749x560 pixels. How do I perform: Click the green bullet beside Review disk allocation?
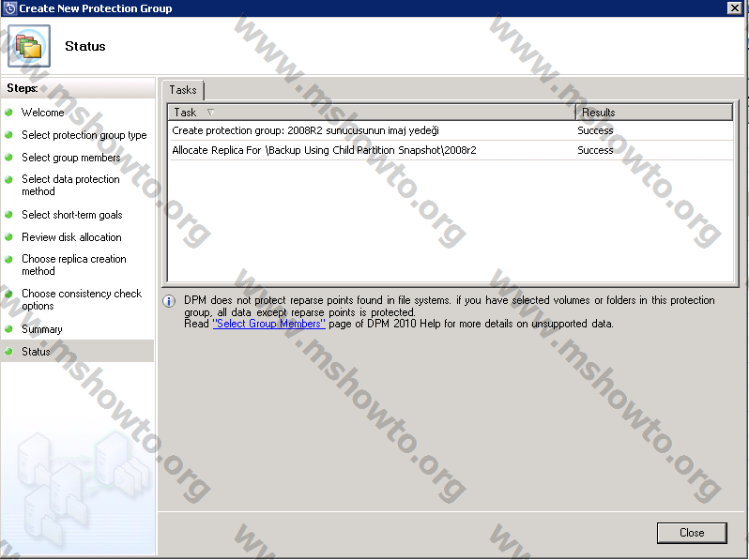[9, 237]
